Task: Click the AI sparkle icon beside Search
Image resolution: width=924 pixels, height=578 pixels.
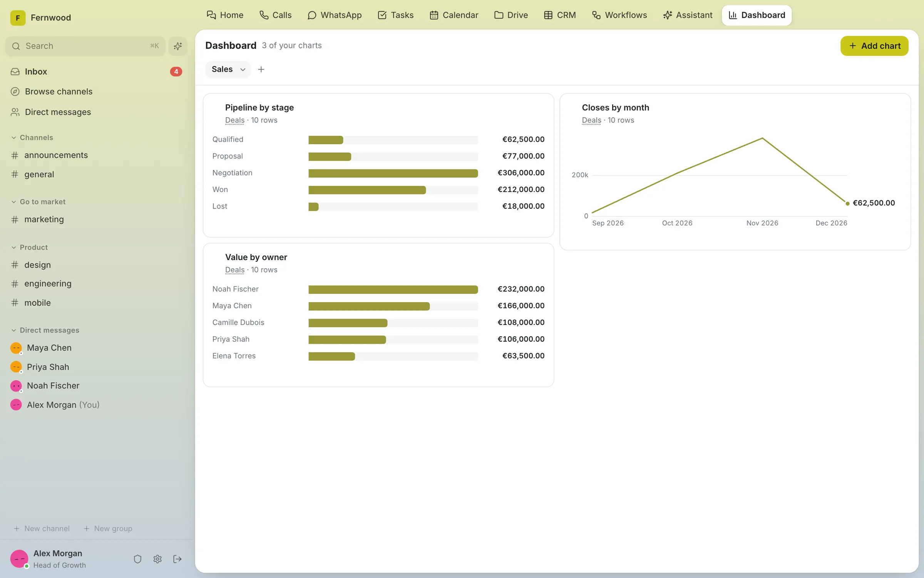Action: [x=177, y=46]
